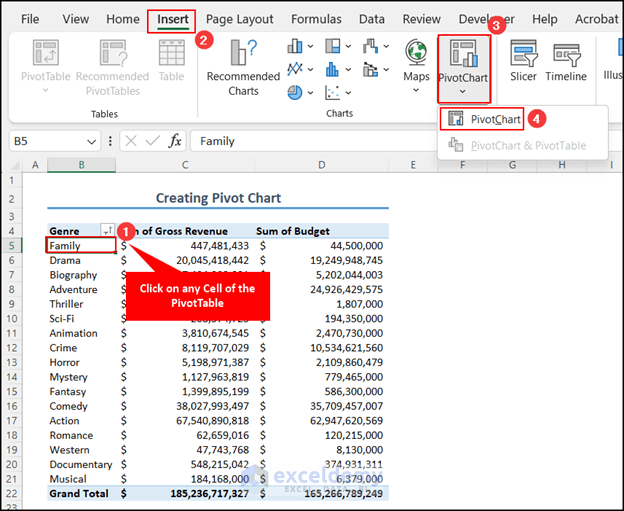624x511 pixels.
Task: Insert waterfall or stock chart icon
Action: 370,46
